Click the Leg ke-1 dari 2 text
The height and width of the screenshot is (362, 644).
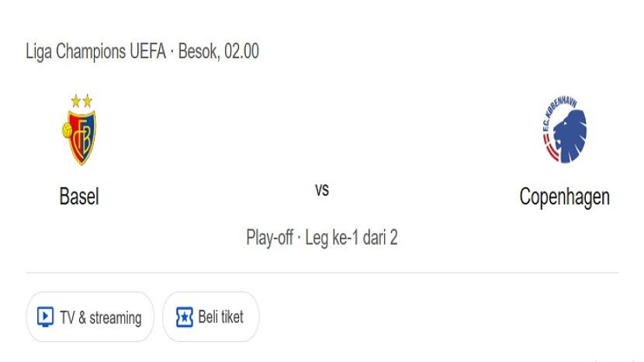pyautogui.click(x=351, y=238)
